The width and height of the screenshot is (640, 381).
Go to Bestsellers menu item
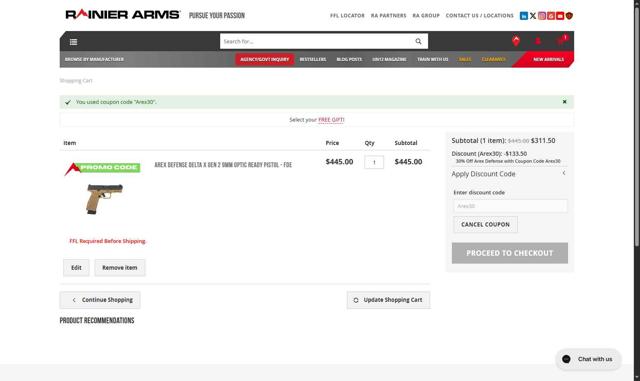(313, 59)
